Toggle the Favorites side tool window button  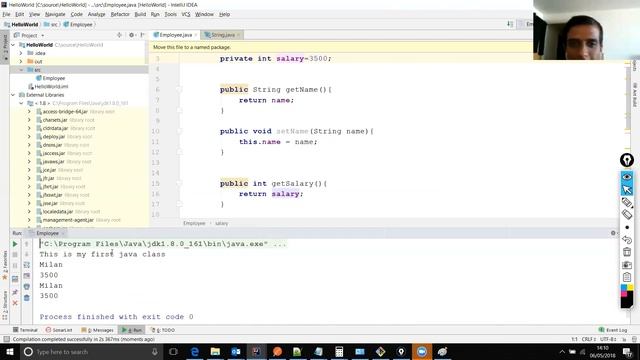tap(5, 265)
